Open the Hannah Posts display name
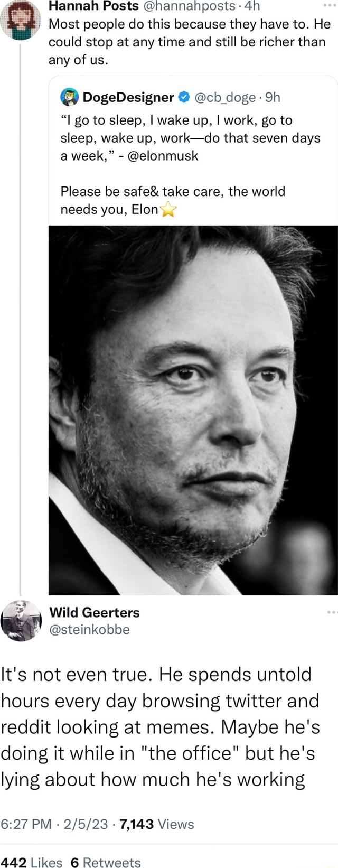Viewport: 338px width, 868px height. (x=93, y=6)
